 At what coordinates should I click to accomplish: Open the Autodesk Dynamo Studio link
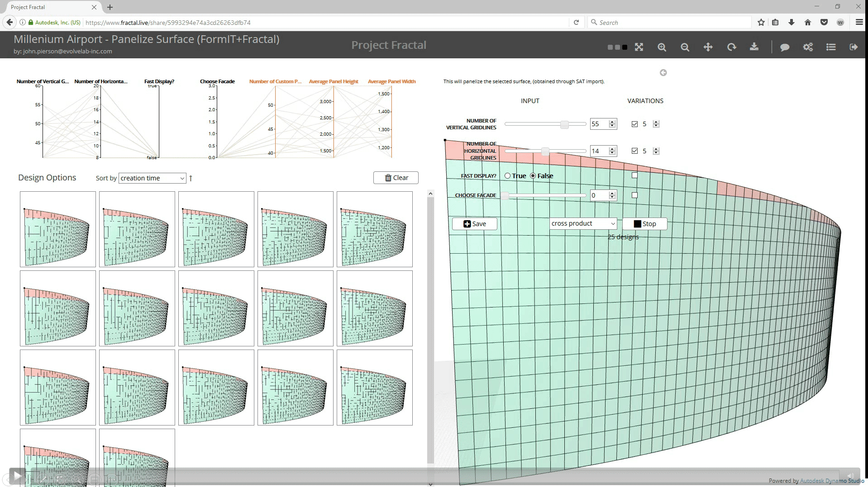point(832,481)
